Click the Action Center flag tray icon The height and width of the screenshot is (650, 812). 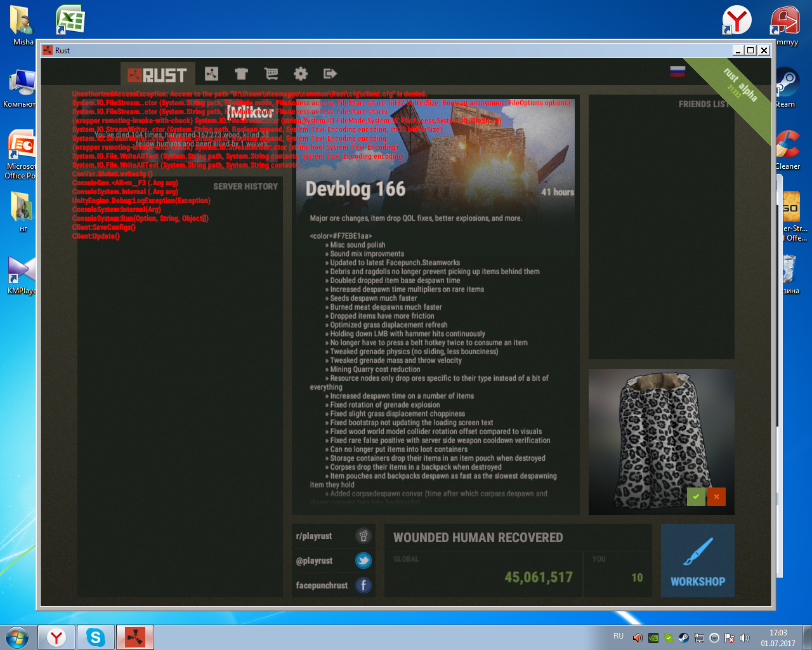tap(730, 638)
